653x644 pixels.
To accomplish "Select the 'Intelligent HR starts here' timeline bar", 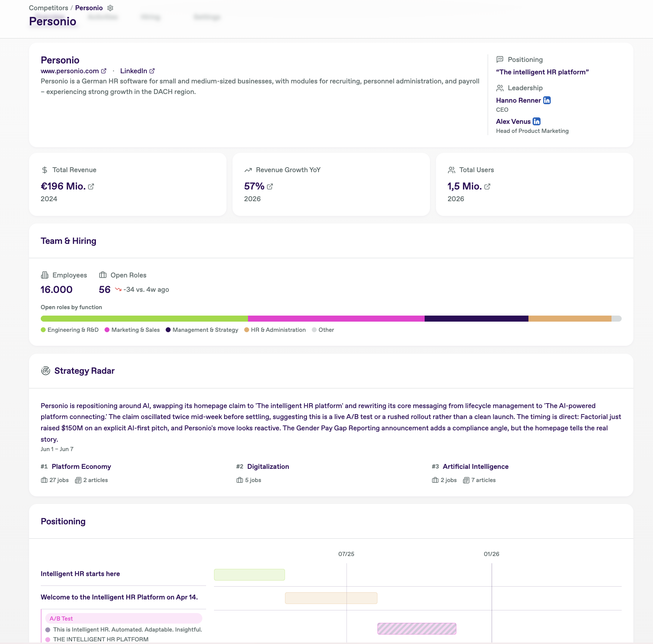I will (x=249, y=575).
